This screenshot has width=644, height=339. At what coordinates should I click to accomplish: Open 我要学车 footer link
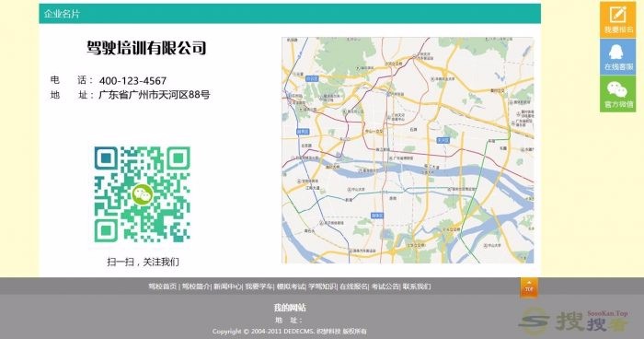point(259,286)
